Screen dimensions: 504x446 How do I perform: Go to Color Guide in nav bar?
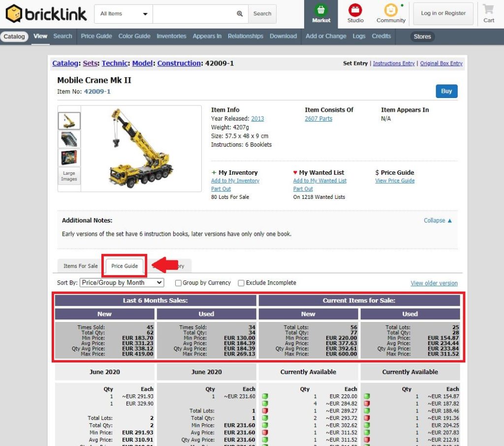(x=134, y=36)
